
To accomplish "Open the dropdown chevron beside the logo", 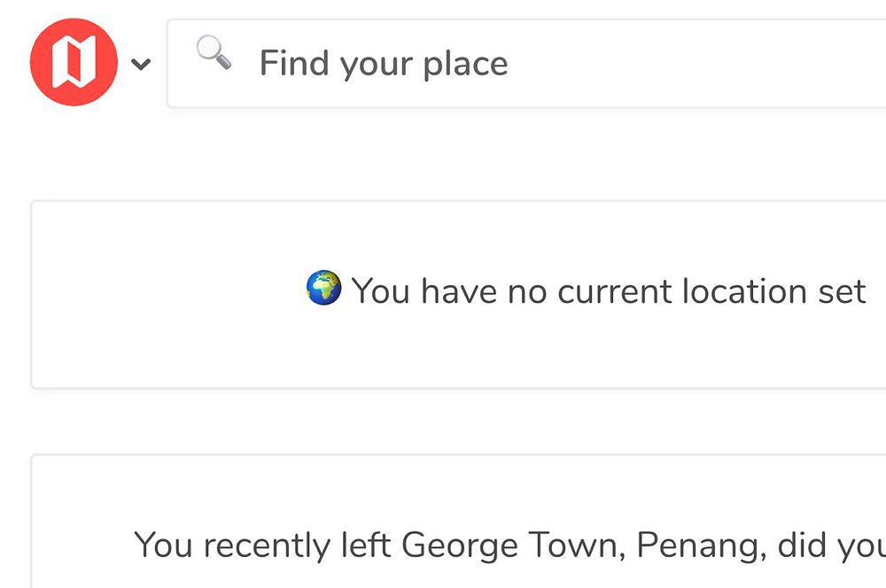I will tap(141, 64).
